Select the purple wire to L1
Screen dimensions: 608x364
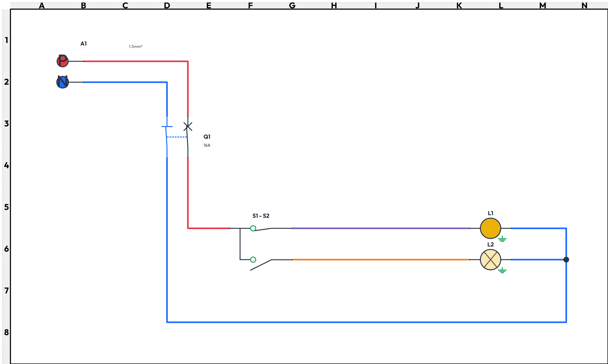(380, 228)
